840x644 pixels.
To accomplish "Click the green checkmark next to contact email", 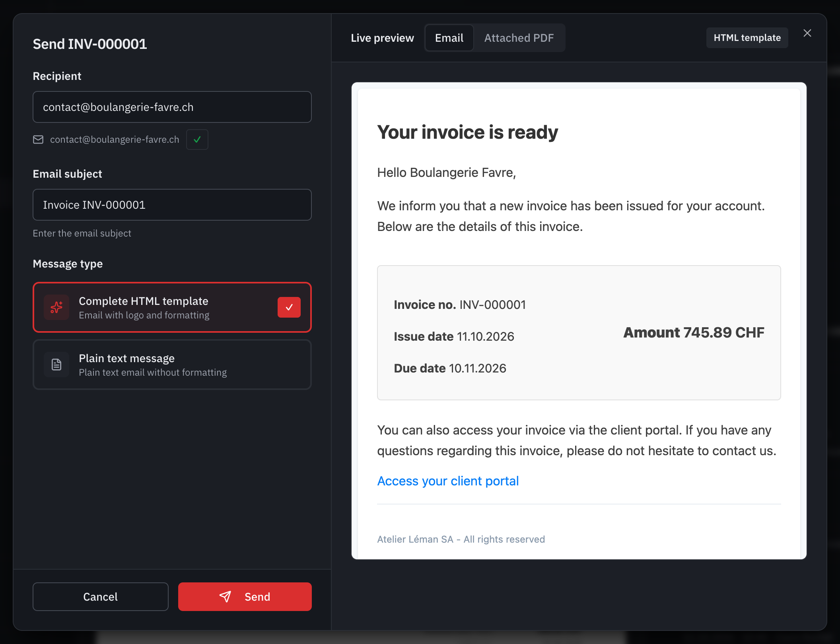I will click(197, 140).
